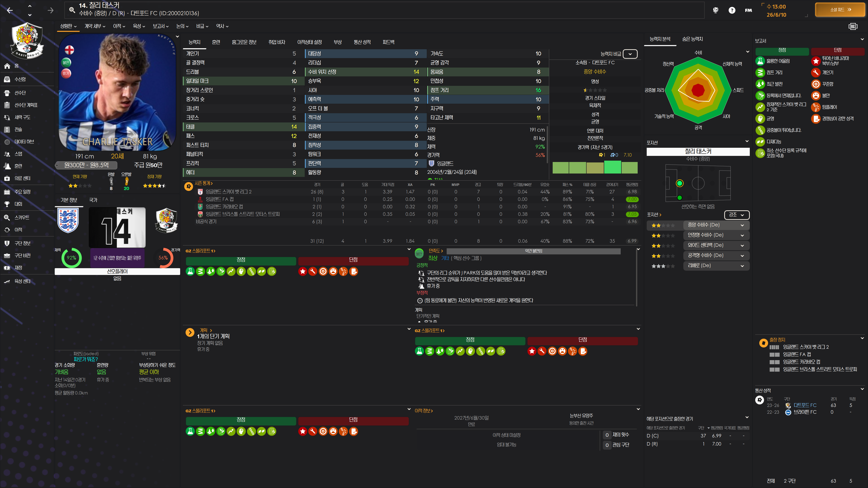868x488 pixels.
Task: Open the 능력치 비교 dropdown
Action: (630, 54)
